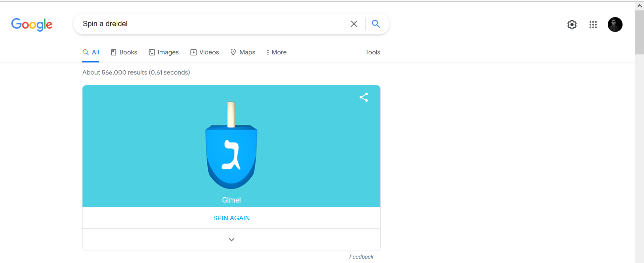Click the blue dreidel image
Image resolution: width=644 pixels, height=263 pixels.
(x=231, y=145)
